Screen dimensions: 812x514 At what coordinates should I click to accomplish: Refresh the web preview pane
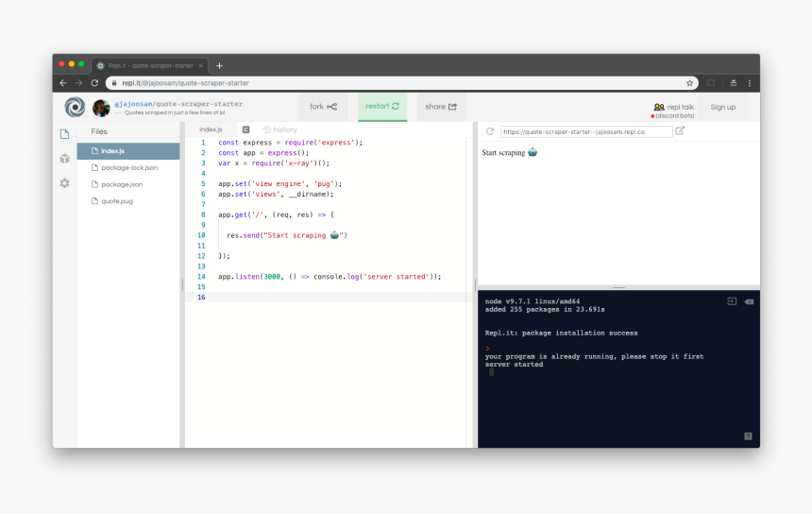point(490,131)
